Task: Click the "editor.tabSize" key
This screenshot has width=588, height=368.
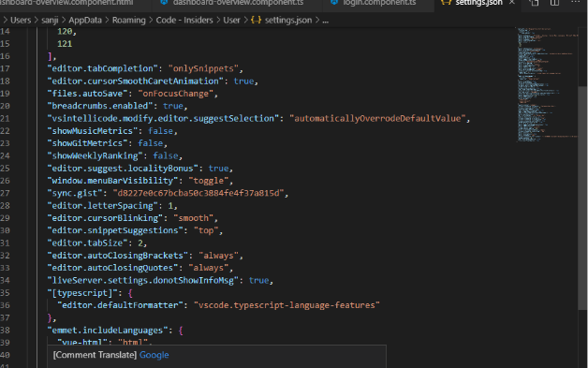Action: click(87, 243)
